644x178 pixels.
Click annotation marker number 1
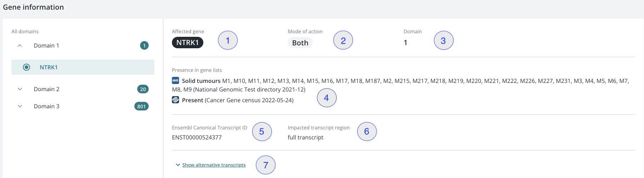228,40
